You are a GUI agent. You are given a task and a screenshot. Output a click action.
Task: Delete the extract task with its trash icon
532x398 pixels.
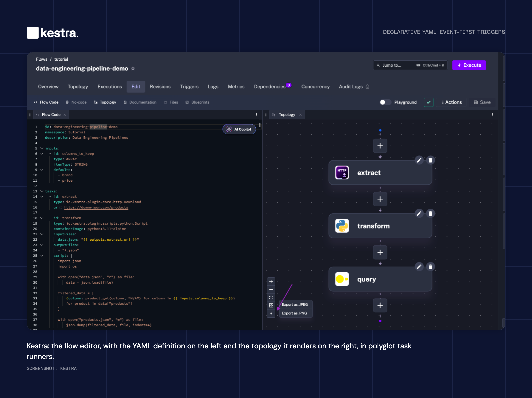[x=430, y=160]
